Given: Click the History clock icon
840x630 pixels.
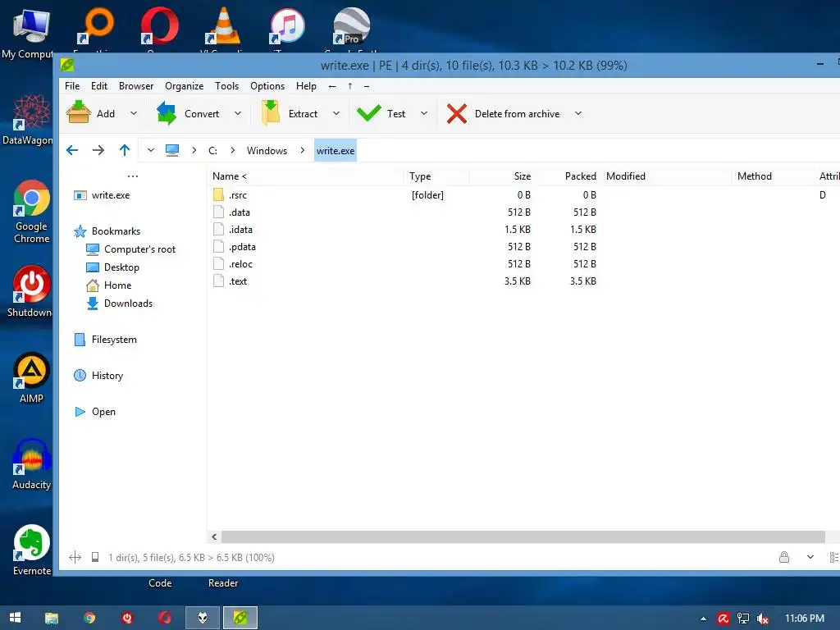Looking at the screenshot, I should pos(80,376).
